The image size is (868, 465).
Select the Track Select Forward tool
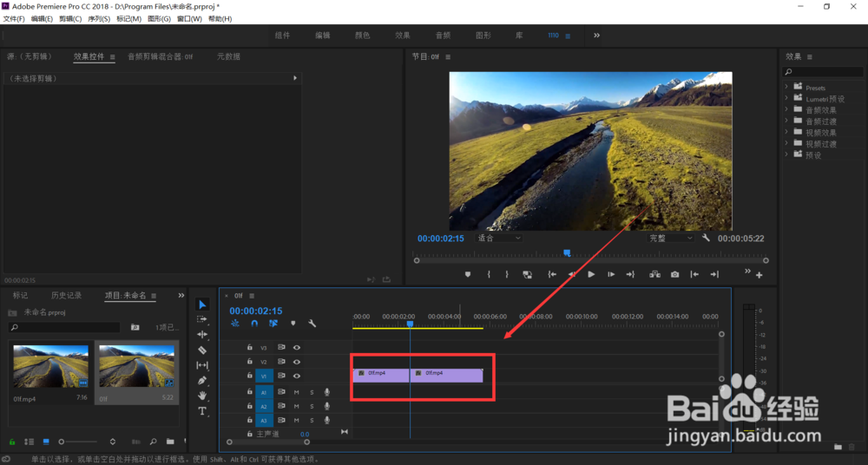tap(202, 319)
